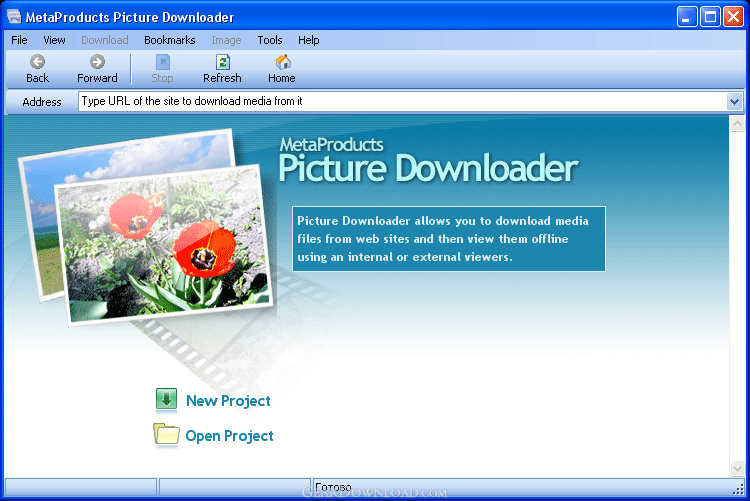Open the Help menu
750x501 pixels.
(309, 40)
